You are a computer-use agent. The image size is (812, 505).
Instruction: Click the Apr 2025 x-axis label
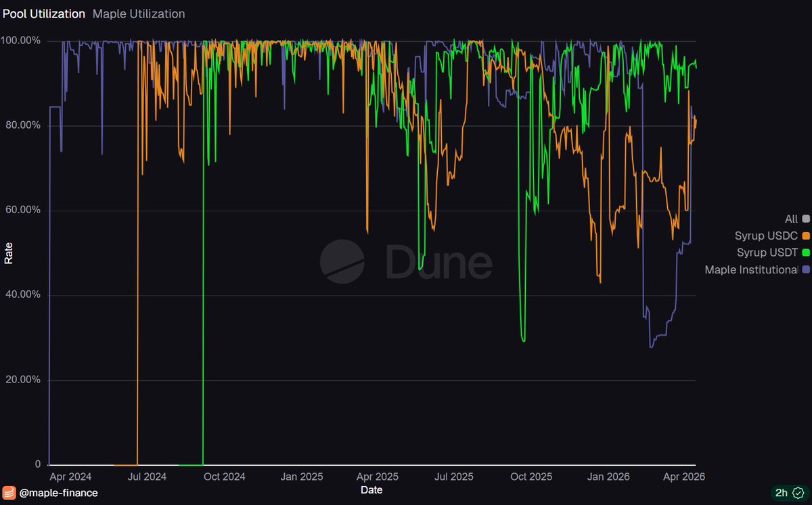[x=378, y=477]
